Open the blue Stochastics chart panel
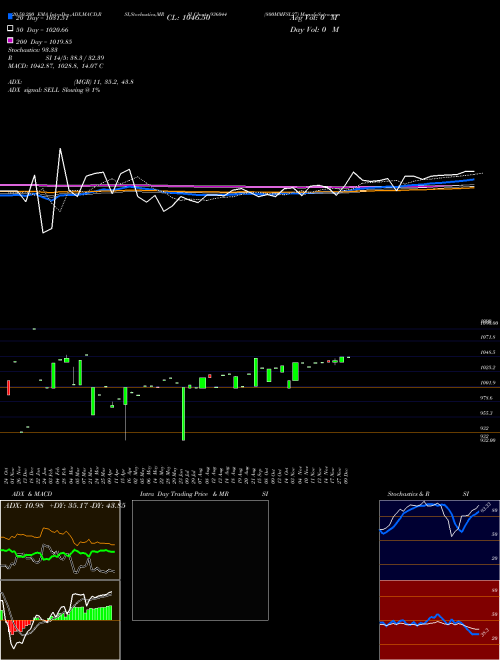 (x=439, y=540)
